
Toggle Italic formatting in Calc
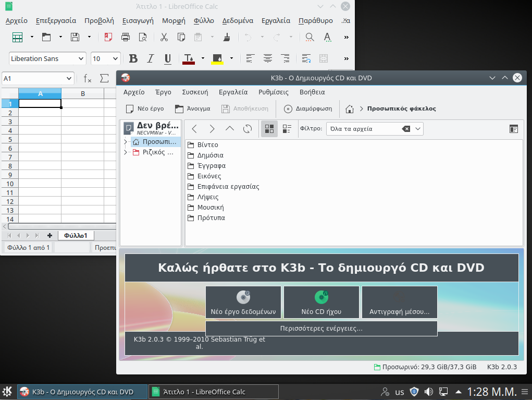[x=150, y=59]
